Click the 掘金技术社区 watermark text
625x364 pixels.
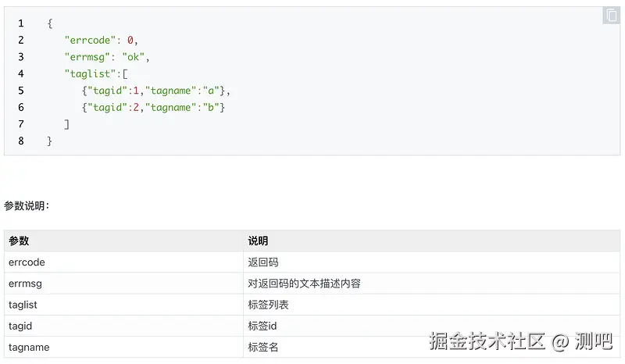487,341
